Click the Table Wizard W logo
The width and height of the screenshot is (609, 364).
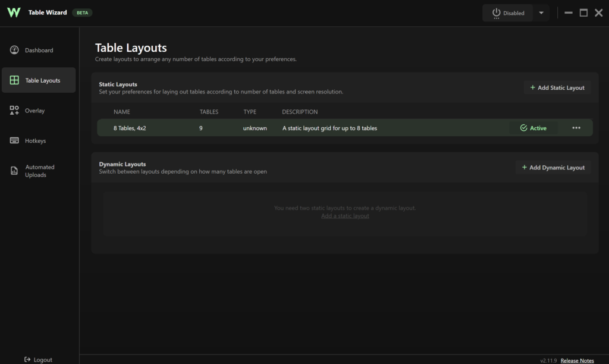point(14,12)
